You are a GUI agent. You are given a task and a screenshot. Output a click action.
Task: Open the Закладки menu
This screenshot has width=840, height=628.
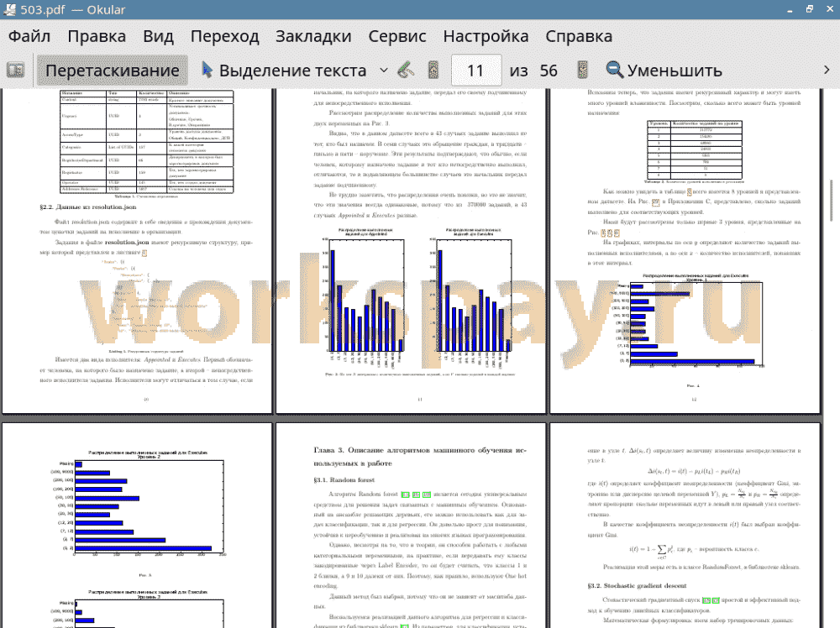point(313,36)
